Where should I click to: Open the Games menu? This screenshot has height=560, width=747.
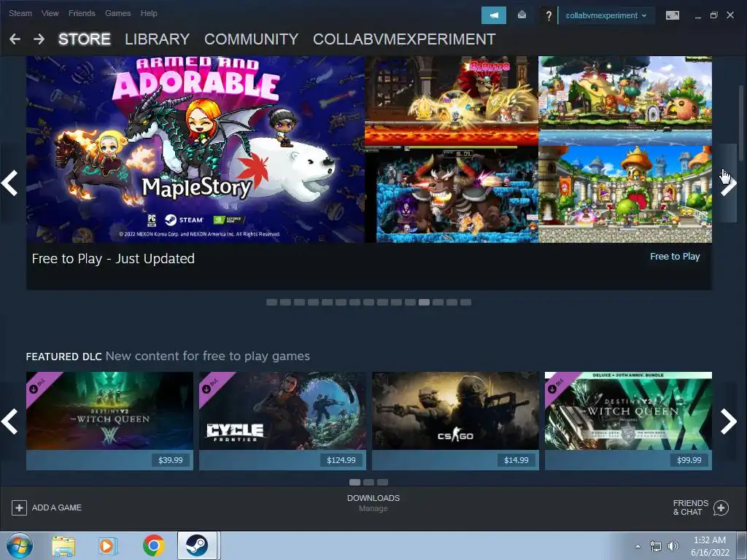(x=117, y=13)
